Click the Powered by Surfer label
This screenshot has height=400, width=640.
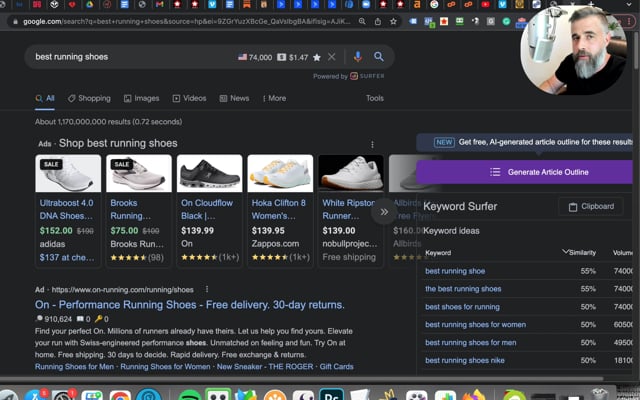point(349,76)
